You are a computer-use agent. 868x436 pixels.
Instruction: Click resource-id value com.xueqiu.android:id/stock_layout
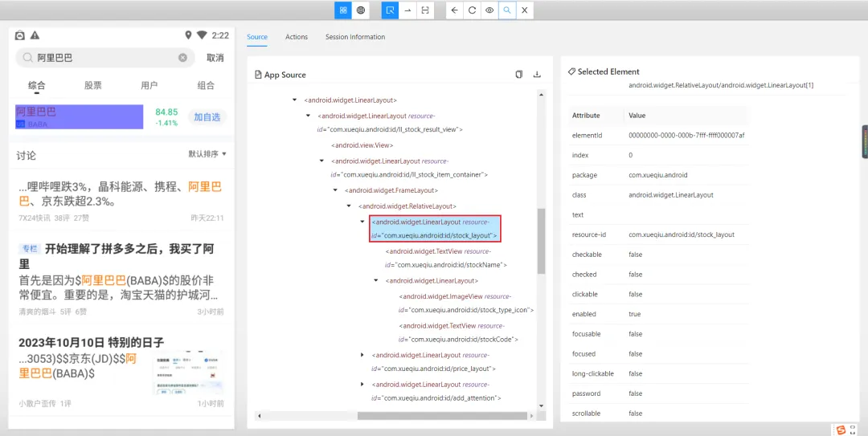click(x=682, y=234)
